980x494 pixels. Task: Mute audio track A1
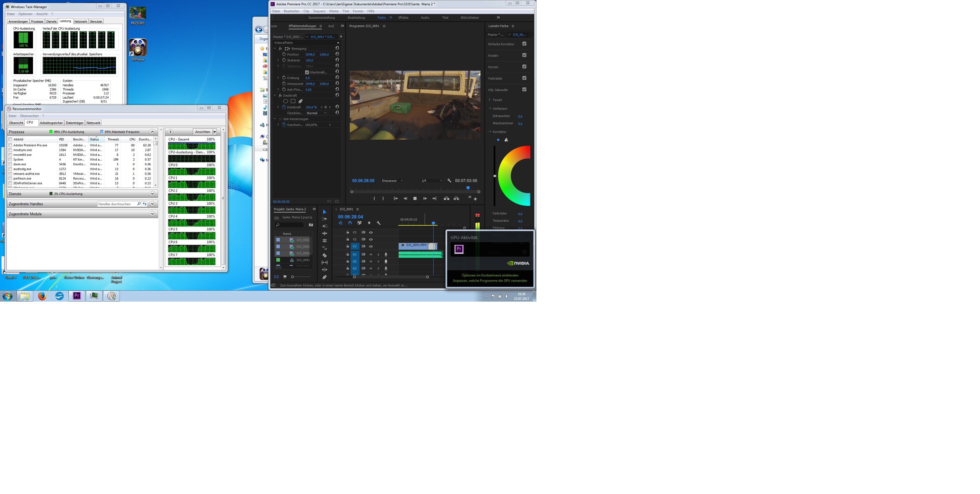(x=371, y=254)
